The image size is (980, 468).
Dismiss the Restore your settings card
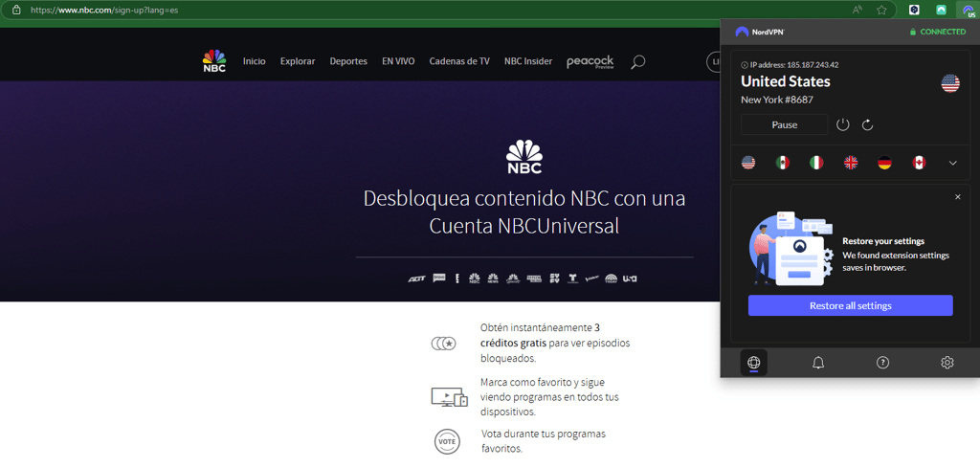click(x=958, y=197)
